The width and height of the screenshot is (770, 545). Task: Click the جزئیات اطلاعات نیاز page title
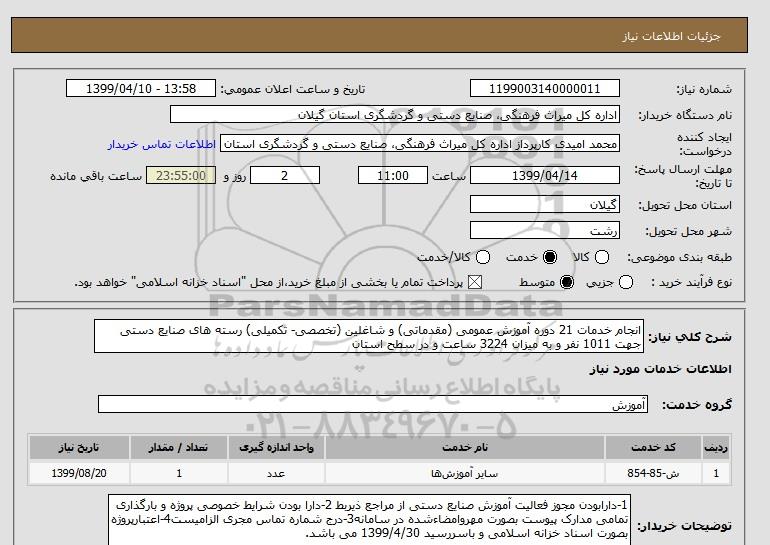[671, 36]
